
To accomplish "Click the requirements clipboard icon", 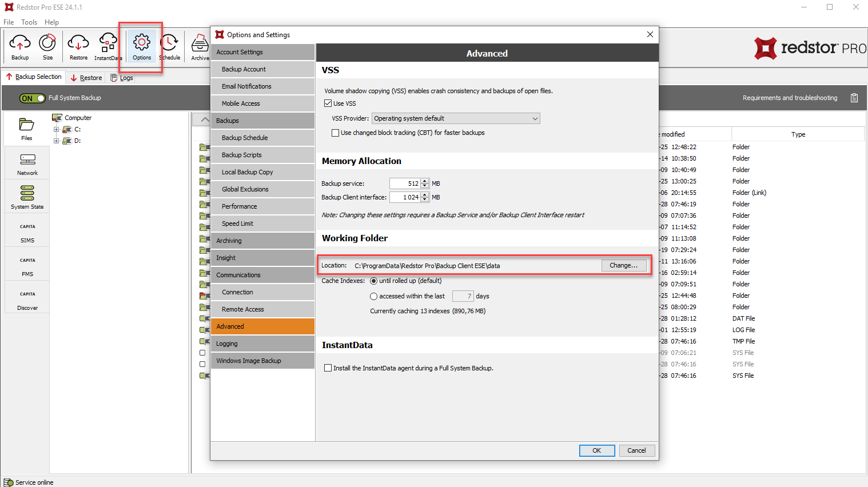I will (854, 98).
